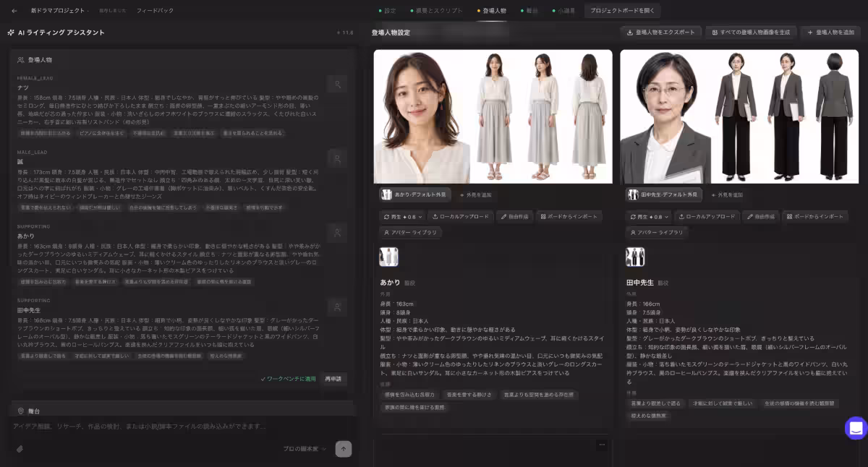Click すべての登場人物画像を生成 button
This screenshot has height=467, width=868.
(x=751, y=33)
